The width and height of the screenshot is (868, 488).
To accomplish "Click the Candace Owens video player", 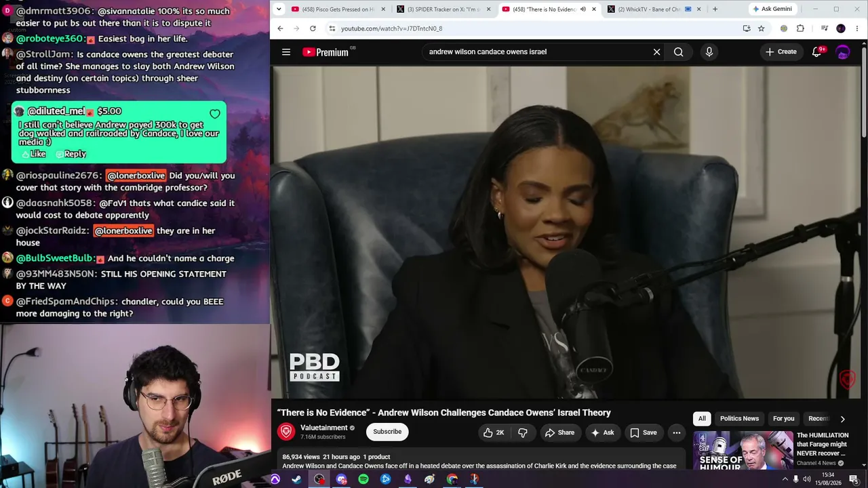I will pos(566,232).
